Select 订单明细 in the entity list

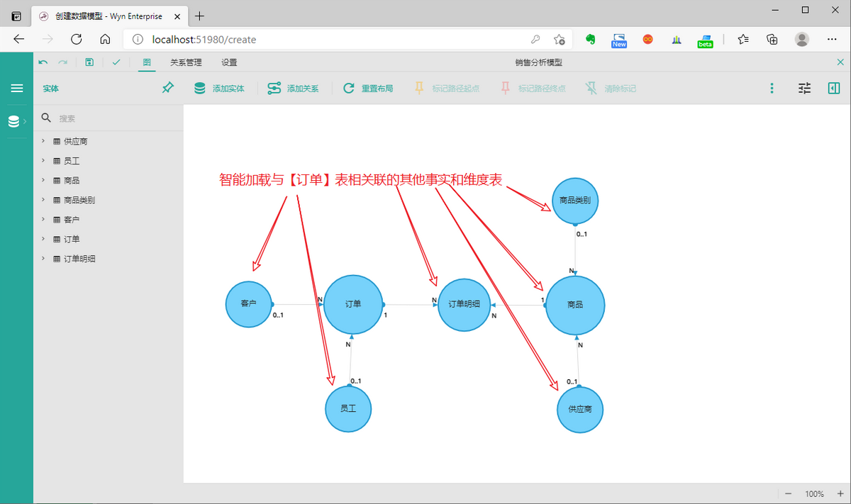[x=79, y=259]
